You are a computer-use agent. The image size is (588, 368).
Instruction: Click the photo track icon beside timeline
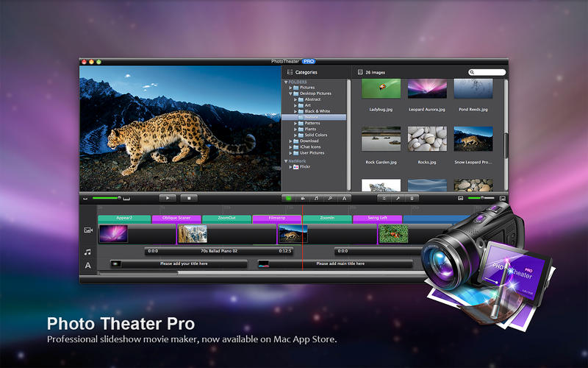click(88, 230)
